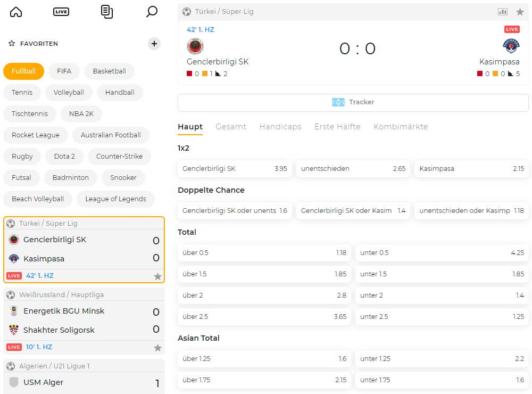Click the Kasimpasa club crest in scoreboard
Viewport: 532px width, 394px height.
tap(511, 46)
